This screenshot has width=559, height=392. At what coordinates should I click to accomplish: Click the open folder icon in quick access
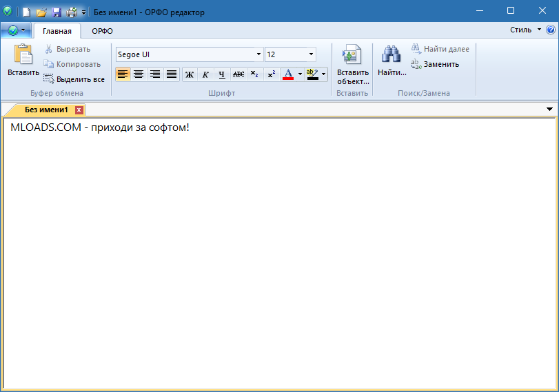[41, 12]
